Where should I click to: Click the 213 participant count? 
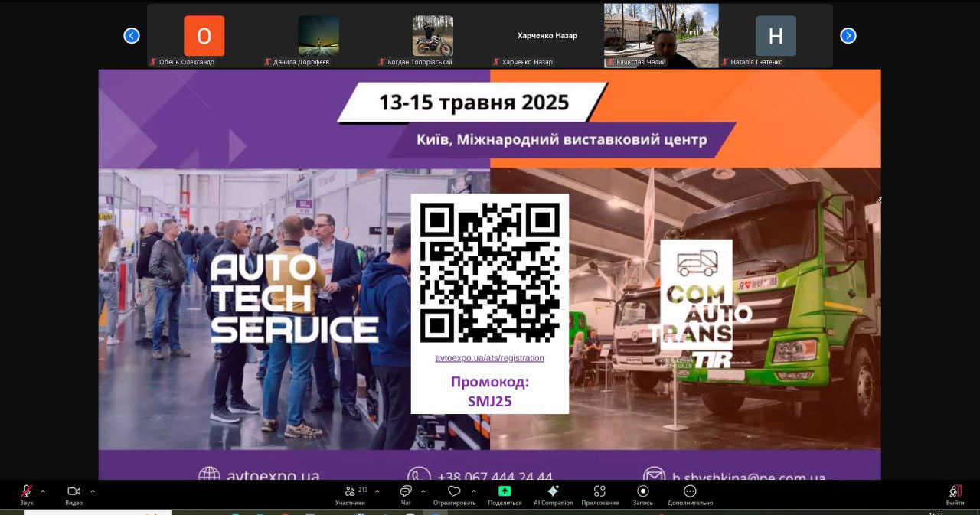[363, 490]
